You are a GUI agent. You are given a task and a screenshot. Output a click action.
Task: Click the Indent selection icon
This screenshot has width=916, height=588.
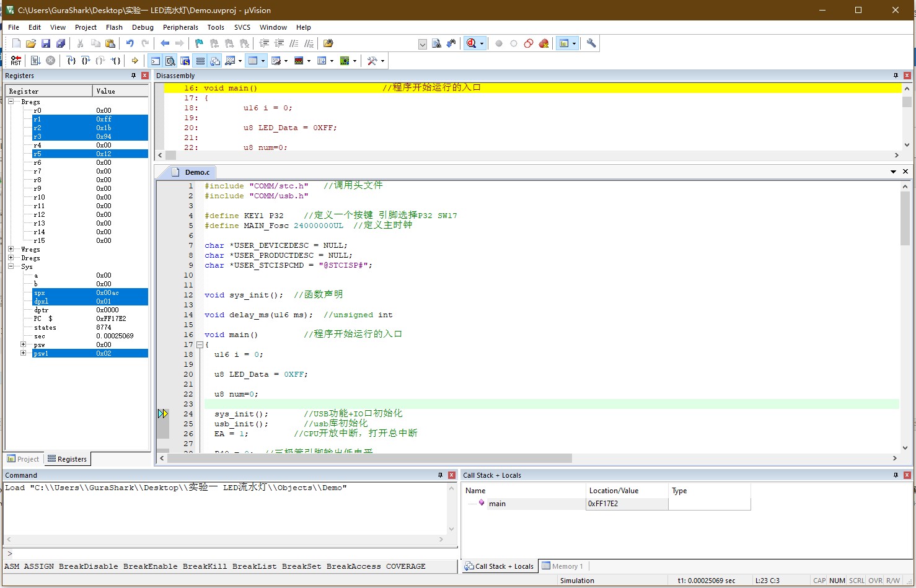[x=264, y=43]
